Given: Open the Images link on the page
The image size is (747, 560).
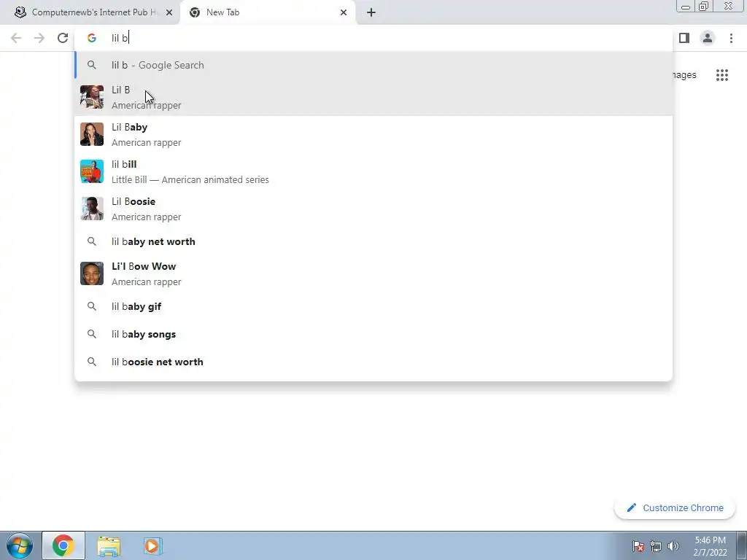Looking at the screenshot, I should 684,75.
